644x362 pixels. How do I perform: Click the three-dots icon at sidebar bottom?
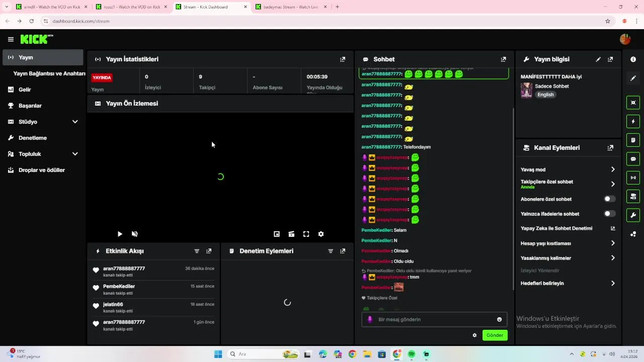[633, 234]
